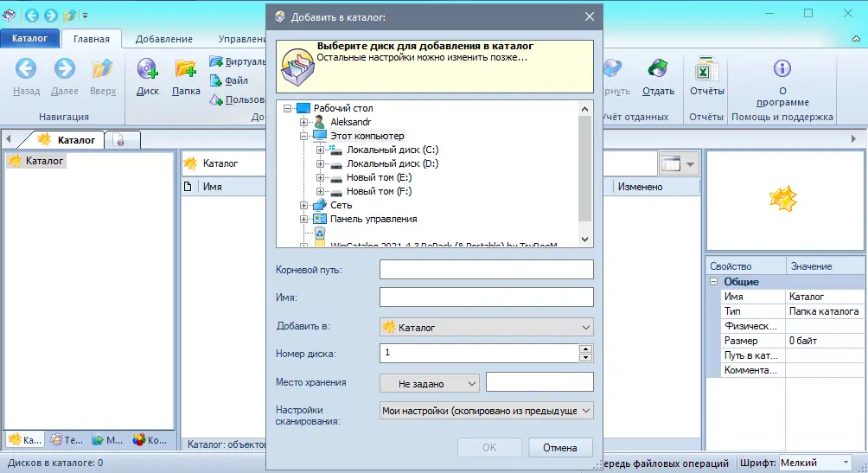Screen dimensions: 868x473
Task: Click the Имя column header
Action: click(212, 187)
